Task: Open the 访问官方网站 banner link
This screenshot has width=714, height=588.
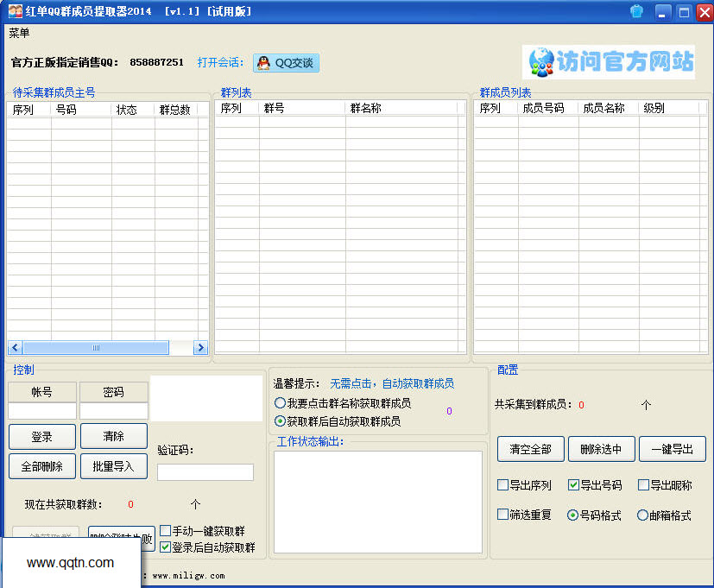Action: [609, 62]
